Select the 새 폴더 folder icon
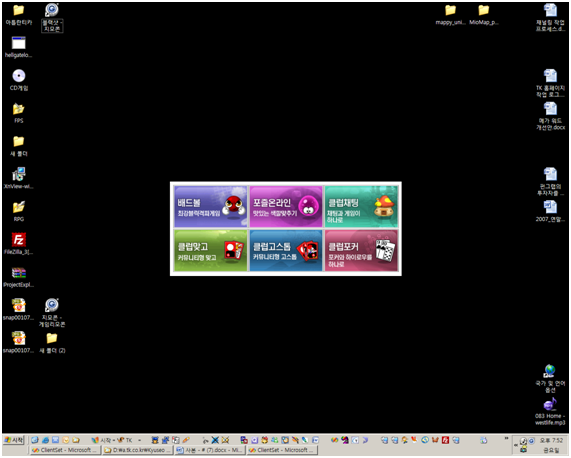The width and height of the screenshot is (571, 458). (19, 141)
